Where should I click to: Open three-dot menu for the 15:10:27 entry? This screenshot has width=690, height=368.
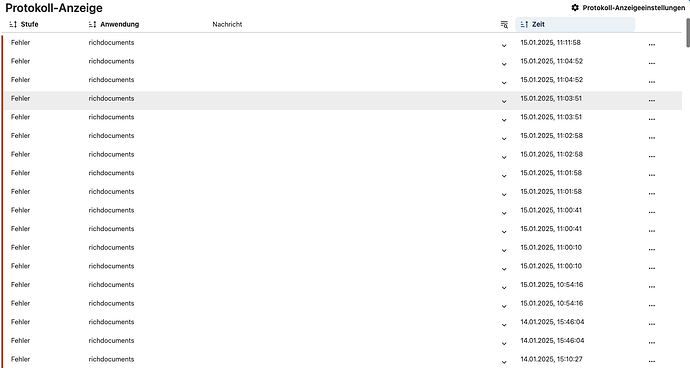tap(652, 361)
